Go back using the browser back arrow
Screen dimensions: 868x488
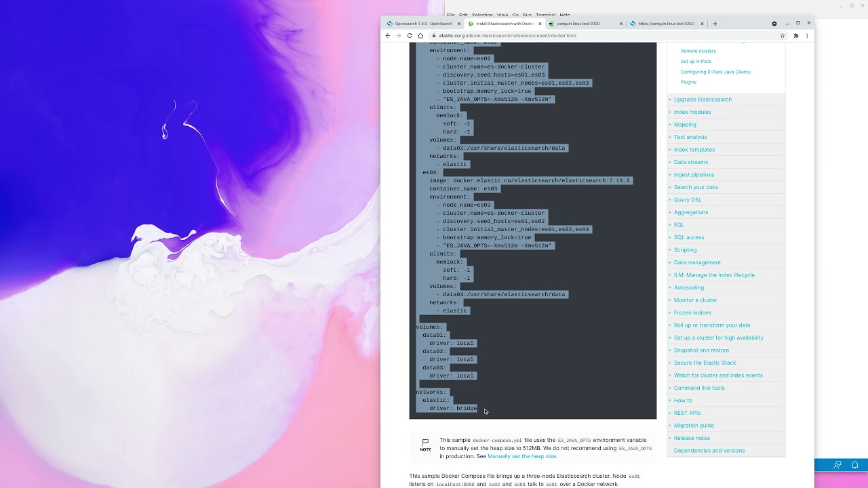tap(388, 35)
